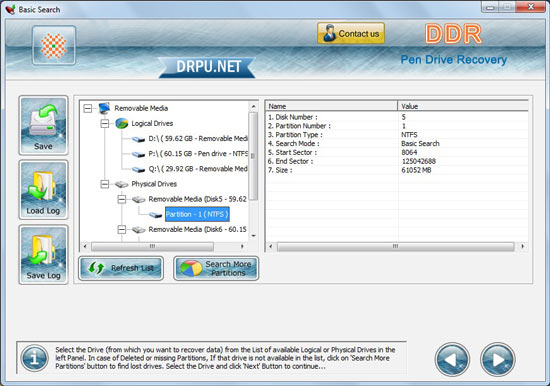Collapse the Removable Media Disk5 node

[122, 199]
